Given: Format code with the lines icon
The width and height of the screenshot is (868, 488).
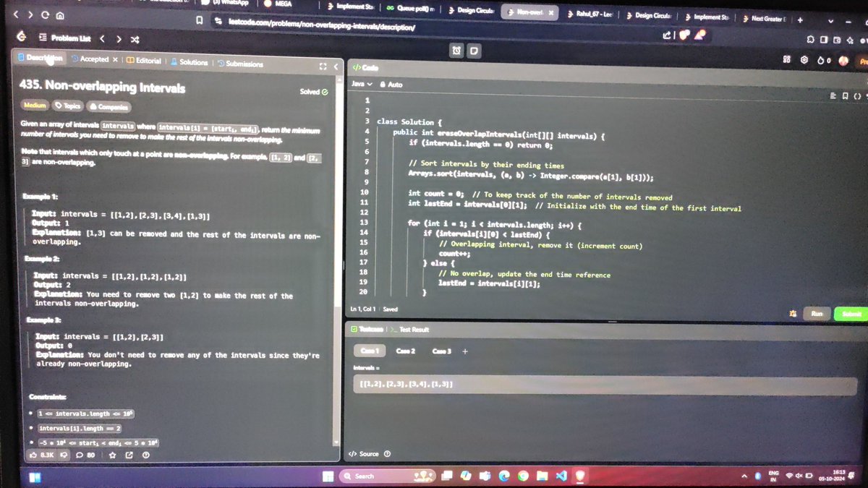Looking at the screenshot, I should click(835, 95).
